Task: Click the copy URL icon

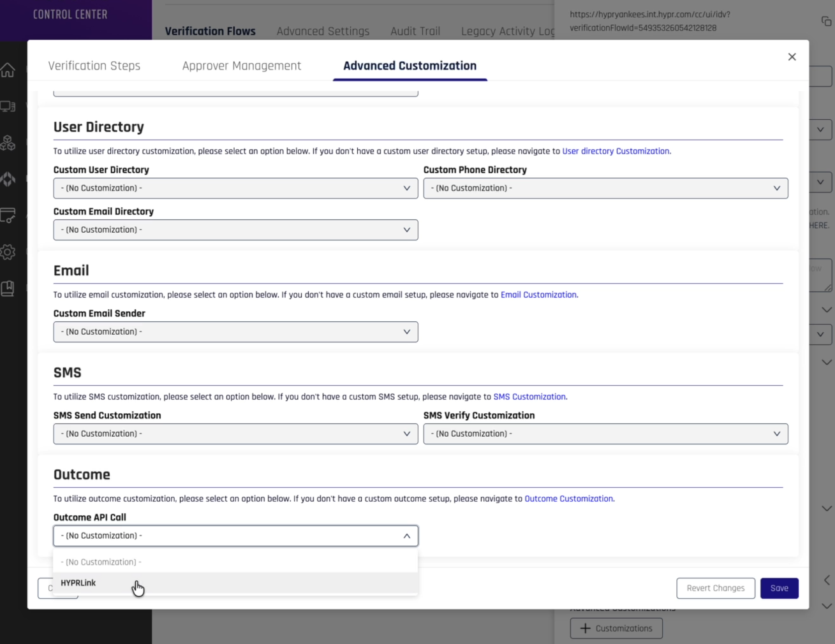Action: pyautogui.click(x=826, y=22)
